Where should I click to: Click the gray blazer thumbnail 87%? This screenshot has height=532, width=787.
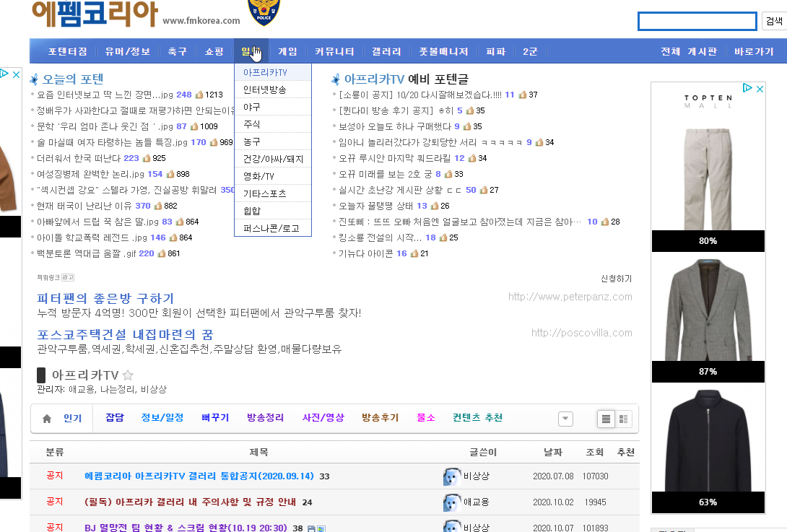(x=708, y=309)
